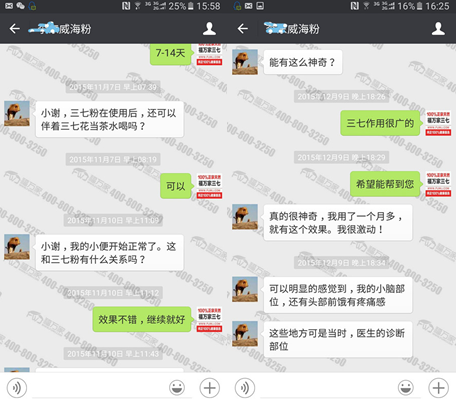Tap the green 希望能帮到您 bubble

385,184
